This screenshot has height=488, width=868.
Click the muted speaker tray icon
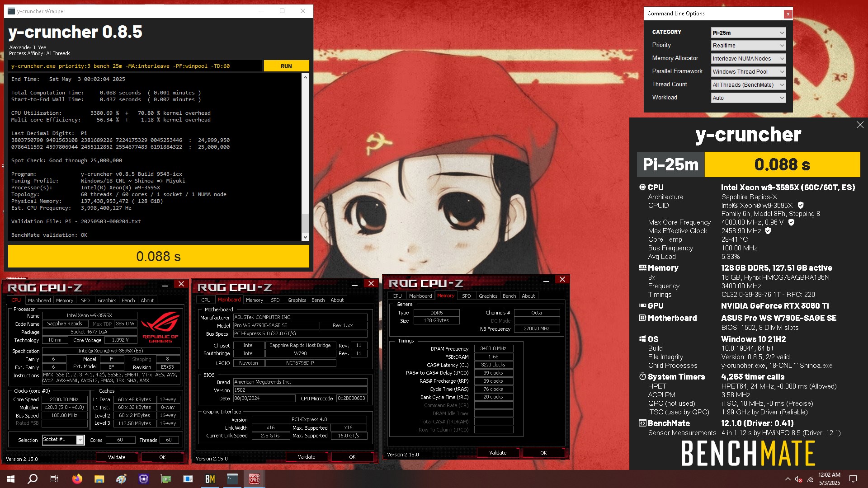(x=799, y=479)
